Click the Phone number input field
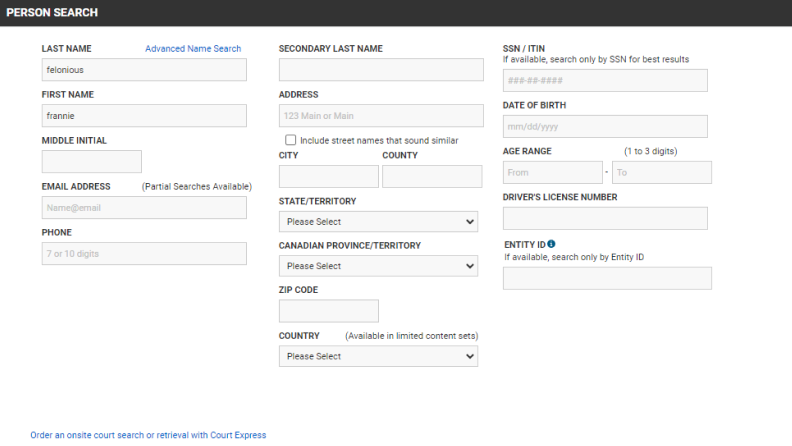The height and width of the screenshot is (446, 792). click(x=144, y=254)
